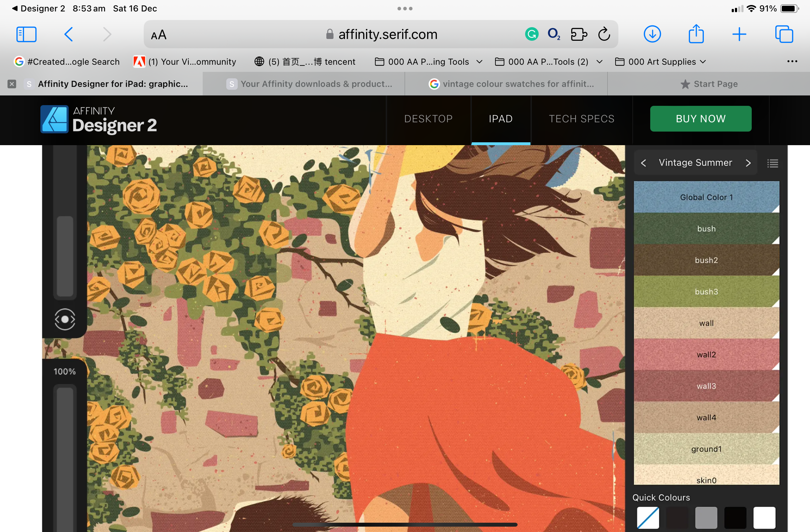The width and height of the screenshot is (810, 532).
Task: Click the Vintage Summer palette name
Action: (695, 163)
